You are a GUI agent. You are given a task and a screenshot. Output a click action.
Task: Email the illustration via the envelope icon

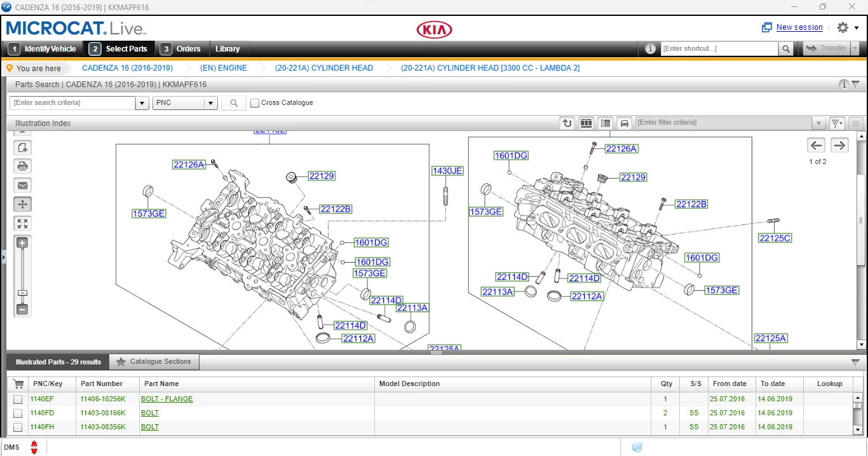pos(22,185)
